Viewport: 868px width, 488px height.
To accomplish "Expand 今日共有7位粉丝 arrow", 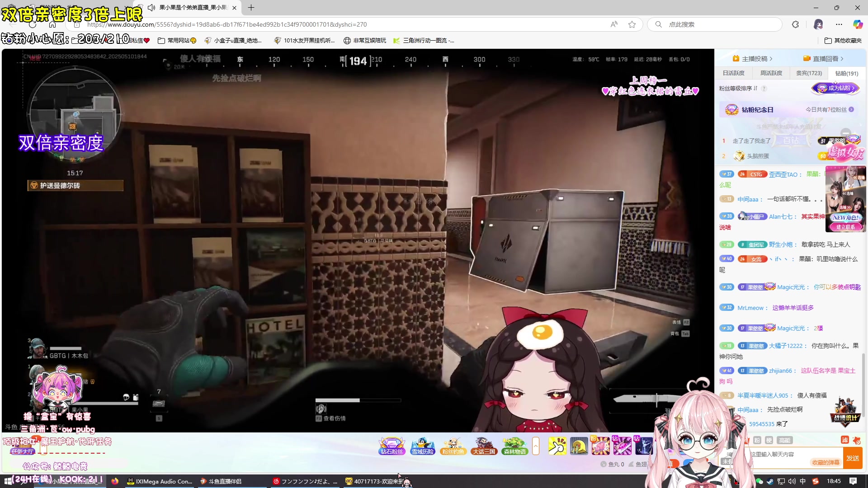I will click(851, 110).
